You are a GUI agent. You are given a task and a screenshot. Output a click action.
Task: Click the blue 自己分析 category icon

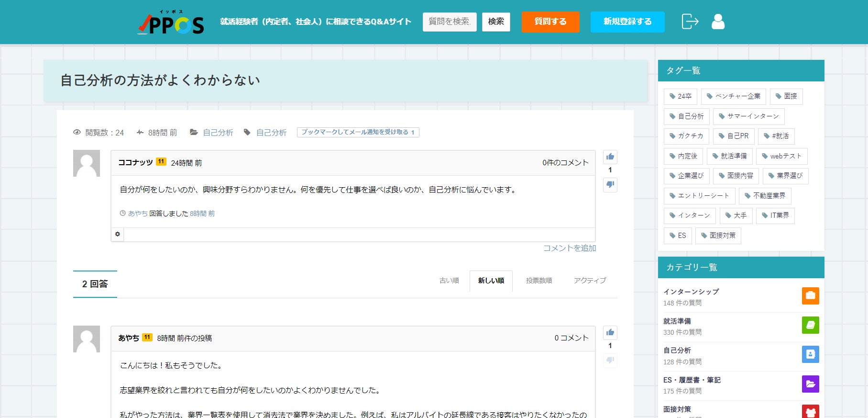point(810,354)
